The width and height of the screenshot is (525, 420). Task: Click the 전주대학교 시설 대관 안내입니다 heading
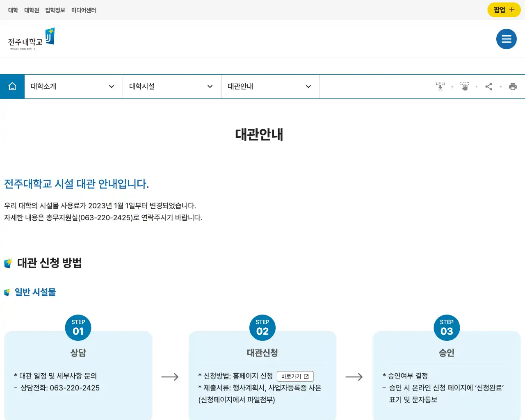tap(76, 184)
